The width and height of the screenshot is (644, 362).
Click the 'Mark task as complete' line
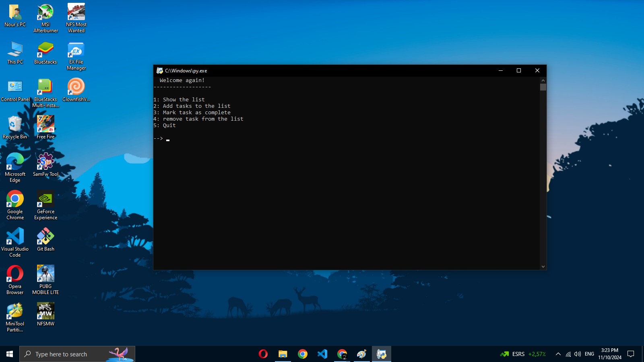[x=192, y=112]
